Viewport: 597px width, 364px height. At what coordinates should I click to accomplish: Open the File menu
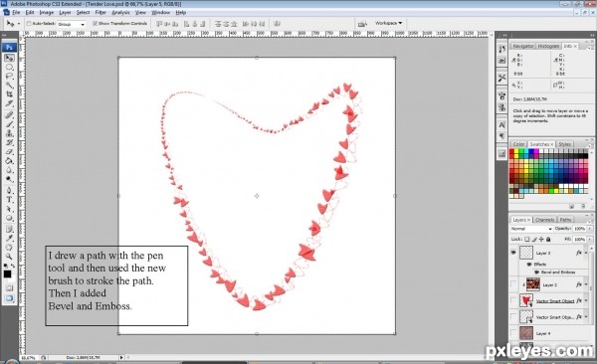pos(16,13)
